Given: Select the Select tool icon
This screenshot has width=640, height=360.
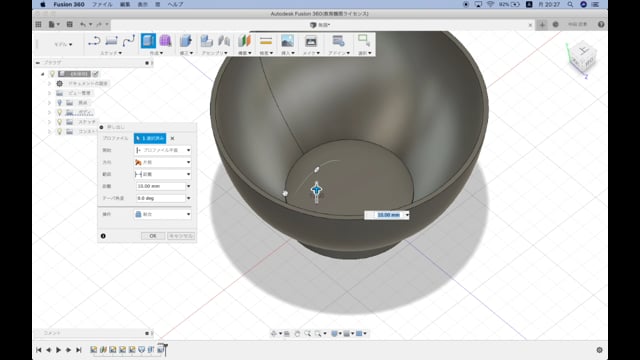Looking at the screenshot, I should point(363,40).
